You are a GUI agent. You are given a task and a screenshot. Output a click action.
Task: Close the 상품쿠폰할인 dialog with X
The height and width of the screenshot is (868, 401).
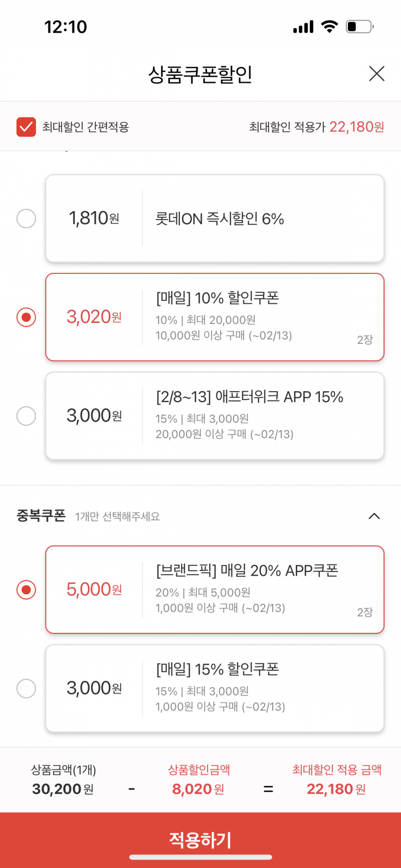(376, 74)
